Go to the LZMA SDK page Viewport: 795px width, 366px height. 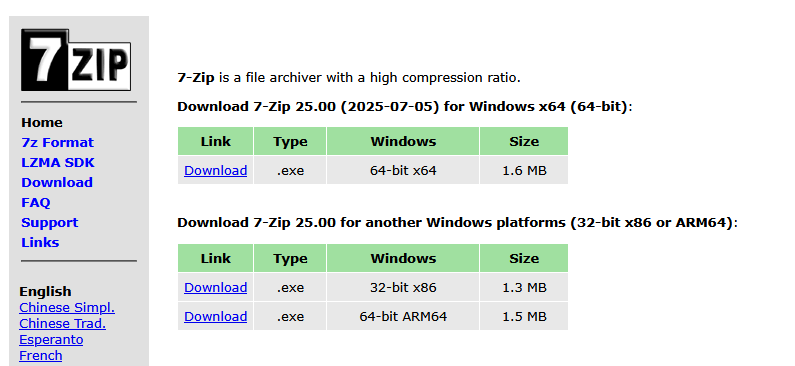[x=58, y=163]
